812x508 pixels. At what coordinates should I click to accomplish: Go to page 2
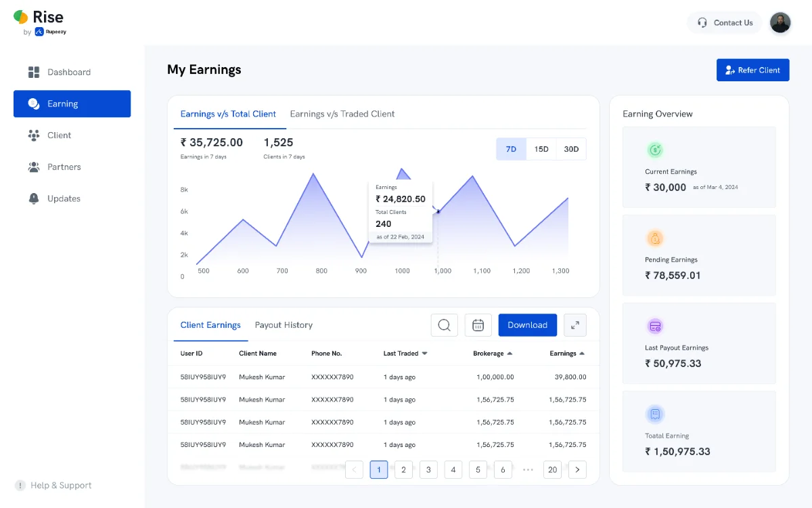coord(404,469)
